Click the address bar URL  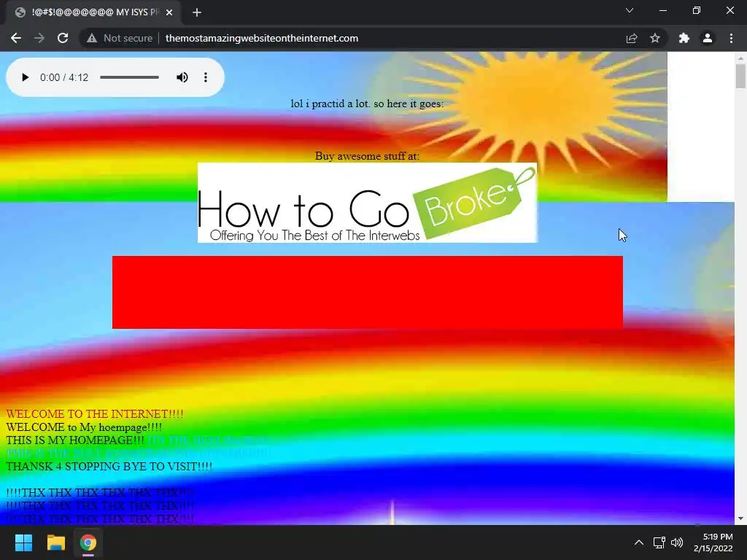262,38
